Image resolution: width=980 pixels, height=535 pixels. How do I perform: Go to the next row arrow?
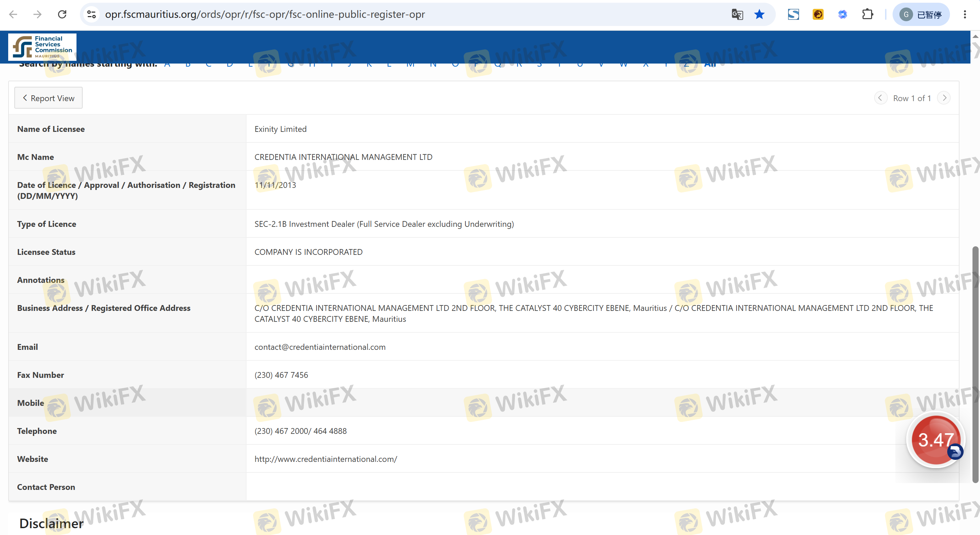[944, 98]
